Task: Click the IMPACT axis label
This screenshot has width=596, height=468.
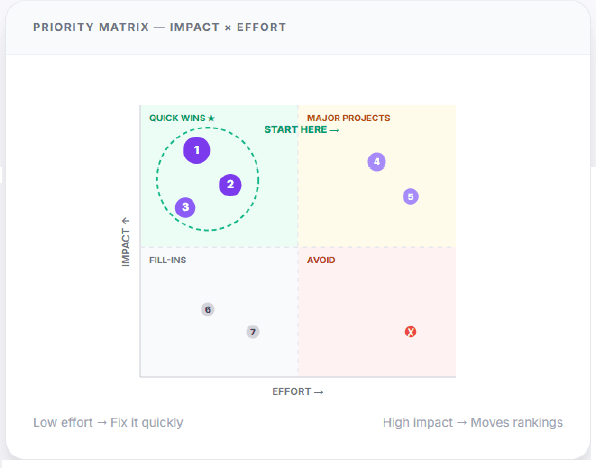Action: [125, 242]
